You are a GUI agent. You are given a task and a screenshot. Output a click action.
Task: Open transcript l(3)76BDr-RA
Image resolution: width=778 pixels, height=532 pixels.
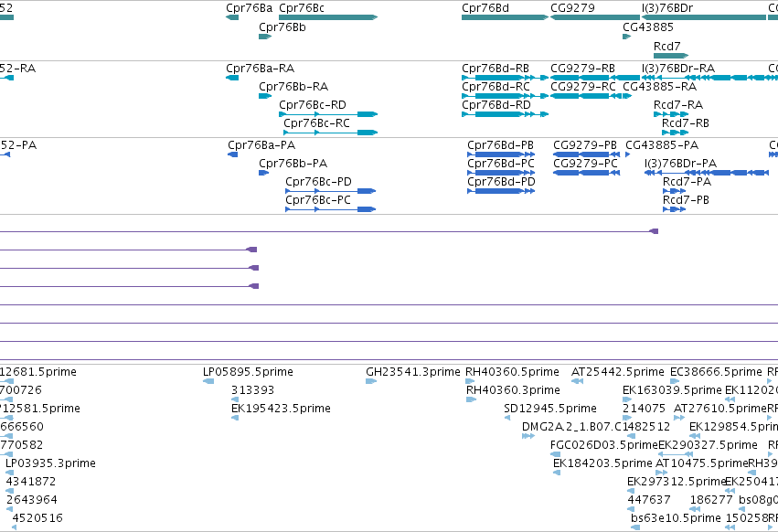coord(677,69)
